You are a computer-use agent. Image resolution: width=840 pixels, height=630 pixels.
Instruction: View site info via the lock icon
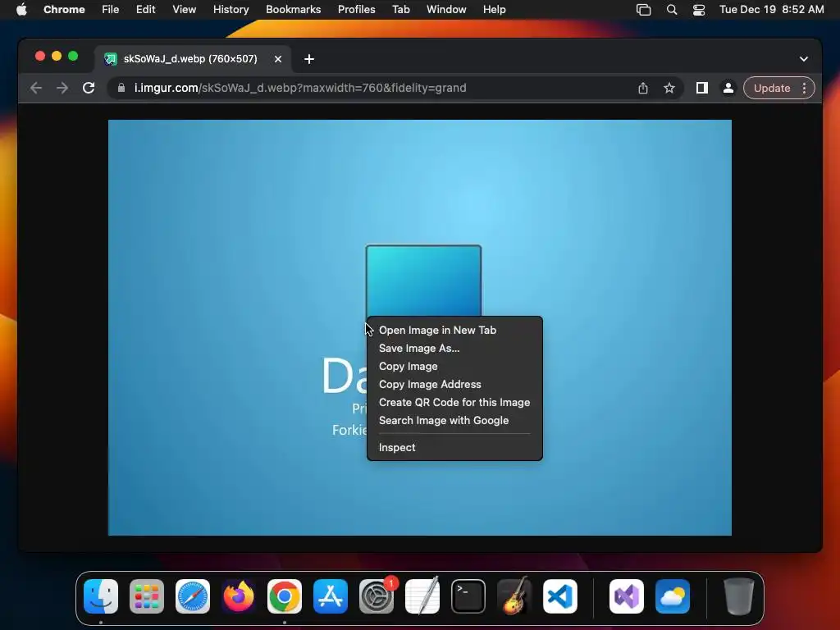(121, 88)
